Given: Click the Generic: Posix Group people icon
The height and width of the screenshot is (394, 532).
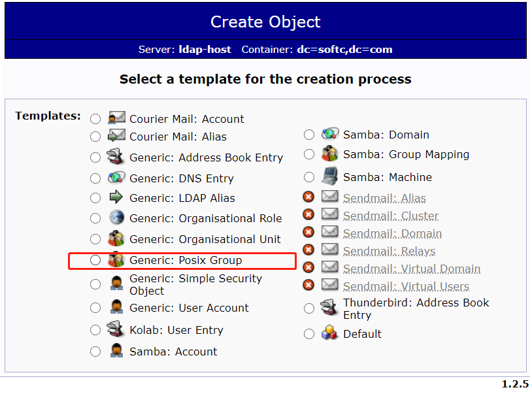Looking at the screenshot, I should pos(116,260).
